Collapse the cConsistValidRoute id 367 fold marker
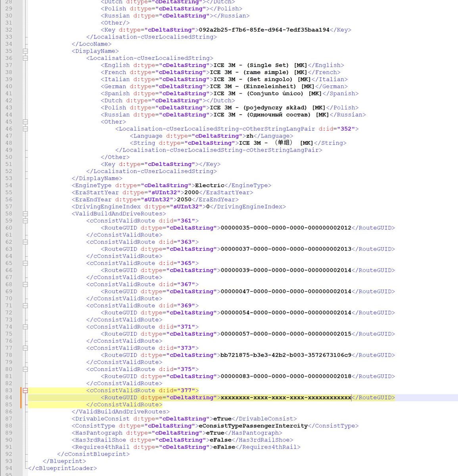This screenshot has height=476, width=458. 25,284
